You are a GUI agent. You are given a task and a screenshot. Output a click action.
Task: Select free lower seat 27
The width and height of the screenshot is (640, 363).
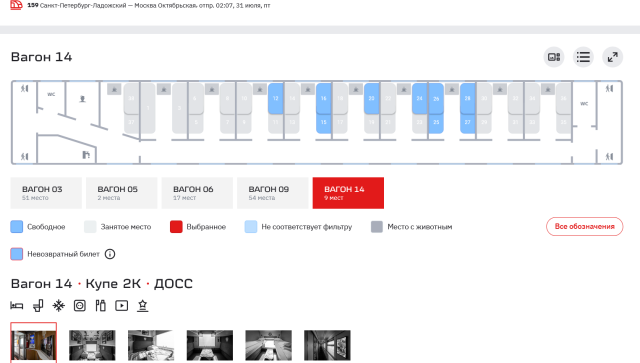(x=467, y=123)
